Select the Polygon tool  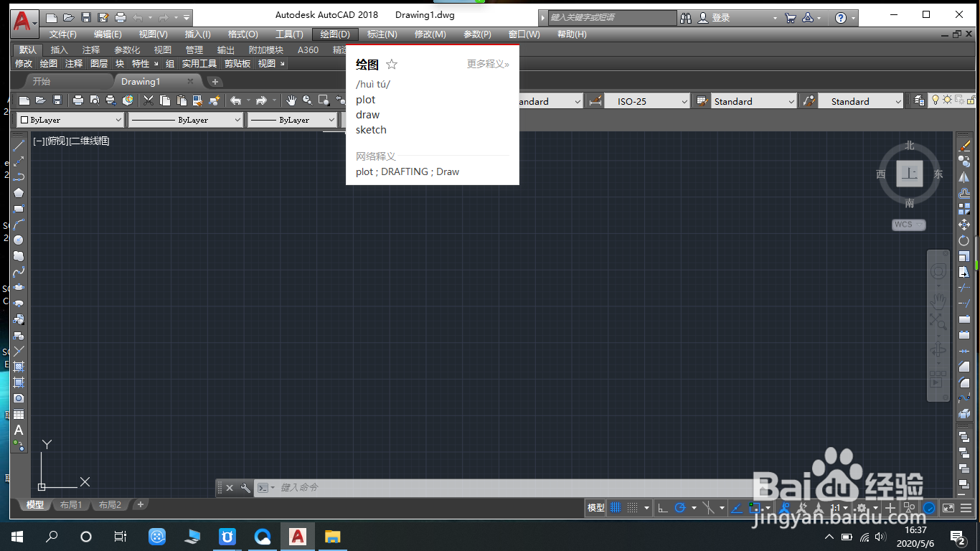pyautogui.click(x=19, y=192)
